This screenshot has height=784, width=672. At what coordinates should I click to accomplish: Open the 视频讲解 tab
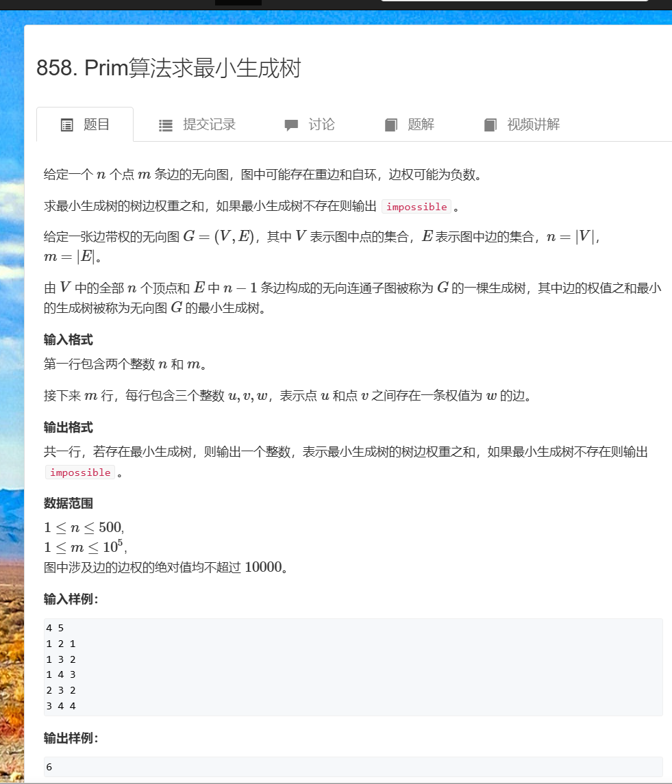point(522,125)
